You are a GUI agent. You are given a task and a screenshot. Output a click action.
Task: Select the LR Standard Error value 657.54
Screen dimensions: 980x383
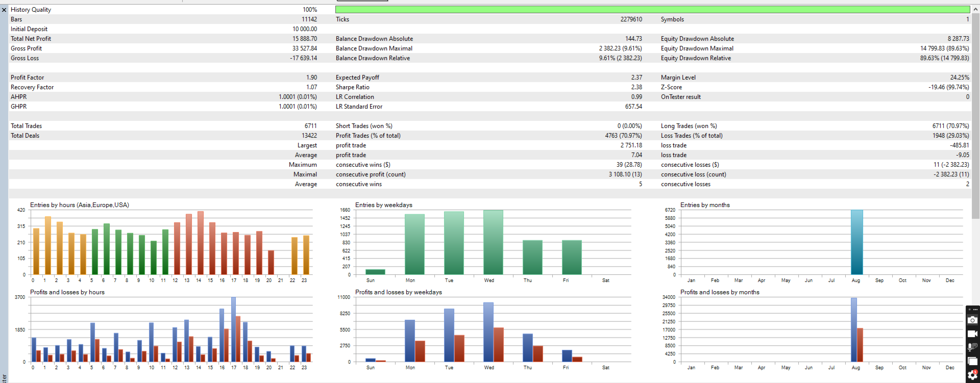pos(633,107)
